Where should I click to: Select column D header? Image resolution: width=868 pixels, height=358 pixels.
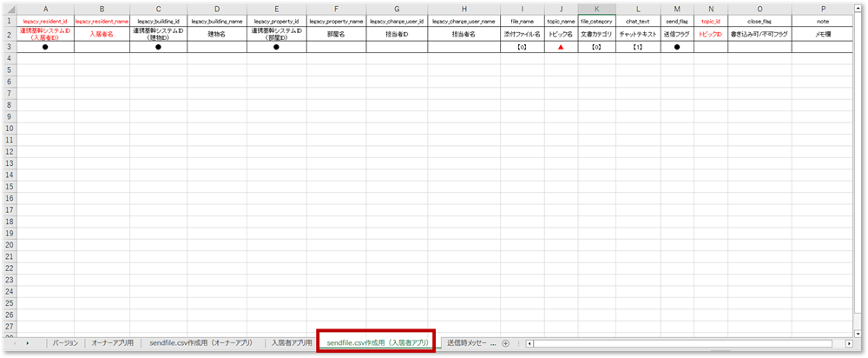click(x=217, y=10)
